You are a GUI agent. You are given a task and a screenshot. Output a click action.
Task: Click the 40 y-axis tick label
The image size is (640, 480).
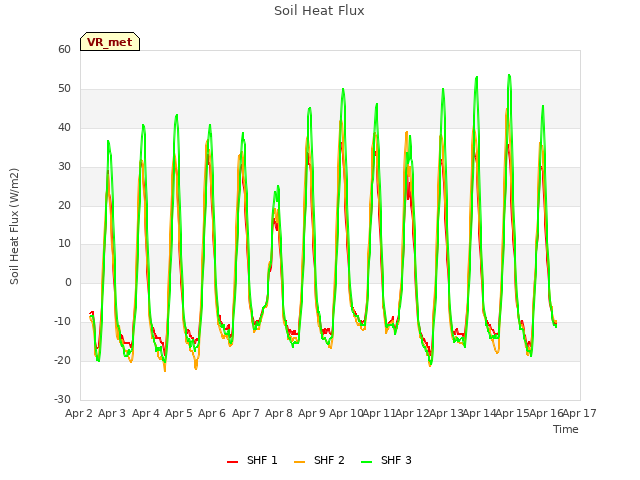click(x=64, y=127)
